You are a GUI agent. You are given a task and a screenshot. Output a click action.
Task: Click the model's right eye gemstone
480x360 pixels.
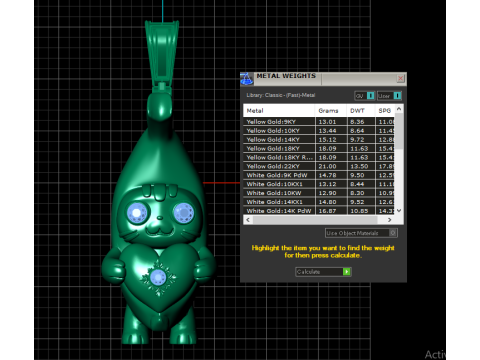[x=184, y=212]
